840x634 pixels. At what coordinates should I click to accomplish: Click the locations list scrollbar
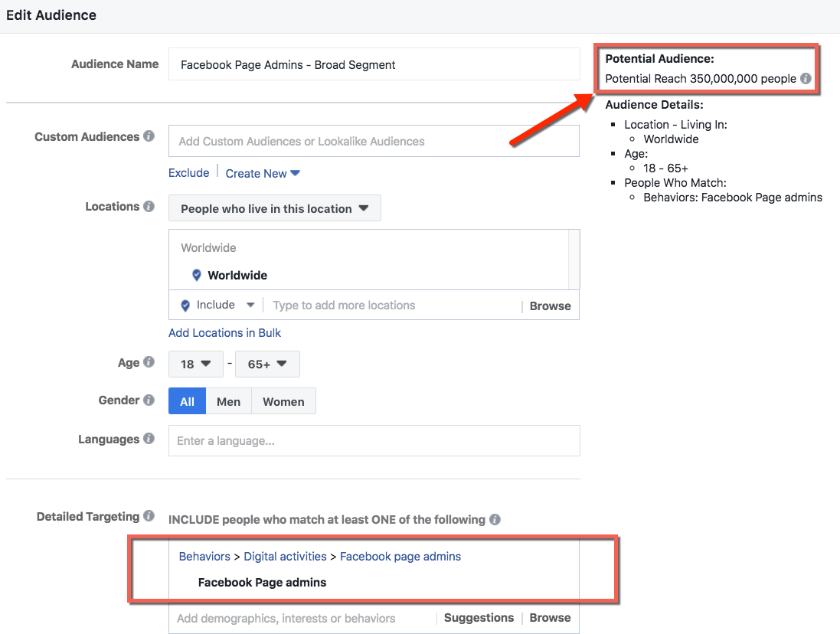pyautogui.click(x=574, y=260)
